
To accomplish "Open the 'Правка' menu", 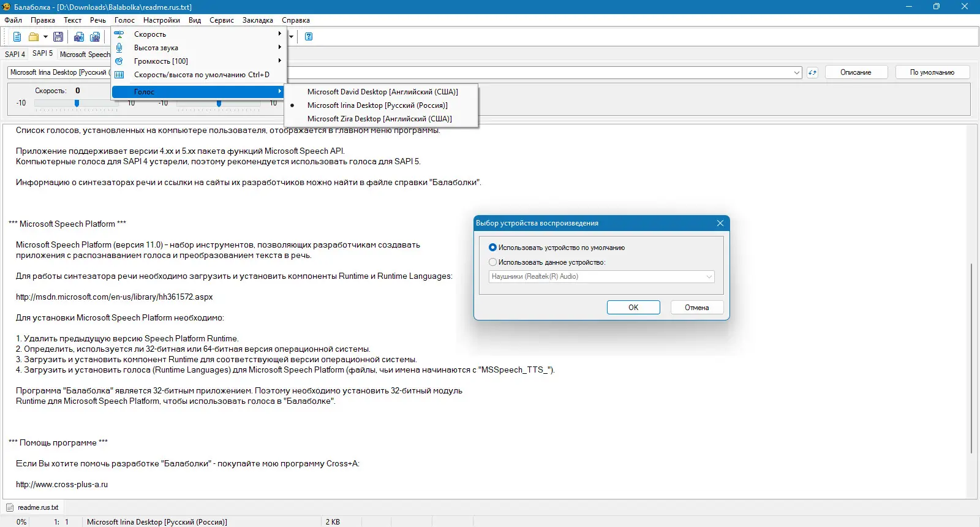I will pyautogui.click(x=43, y=20).
